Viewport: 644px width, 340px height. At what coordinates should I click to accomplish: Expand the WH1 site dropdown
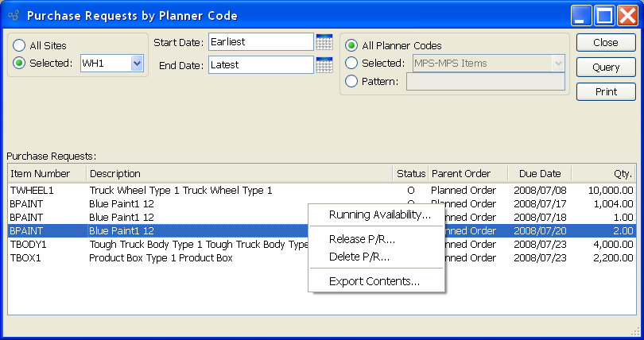(137, 64)
